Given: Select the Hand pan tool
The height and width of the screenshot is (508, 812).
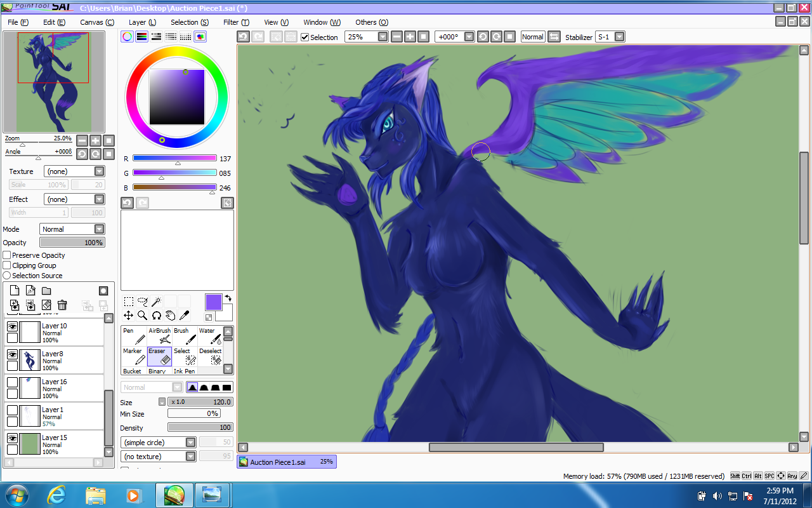Looking at the screenshot, I should [170, 316].
